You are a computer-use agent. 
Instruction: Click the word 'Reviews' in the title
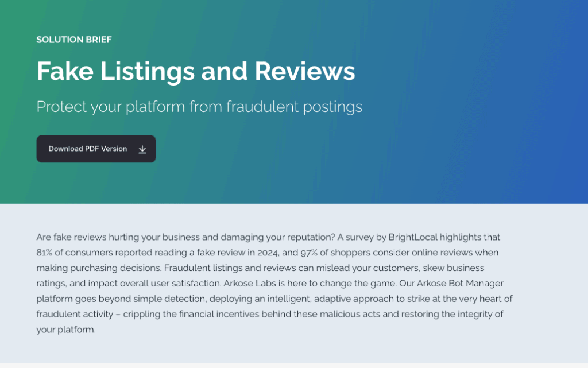click(x=305, y=71)
